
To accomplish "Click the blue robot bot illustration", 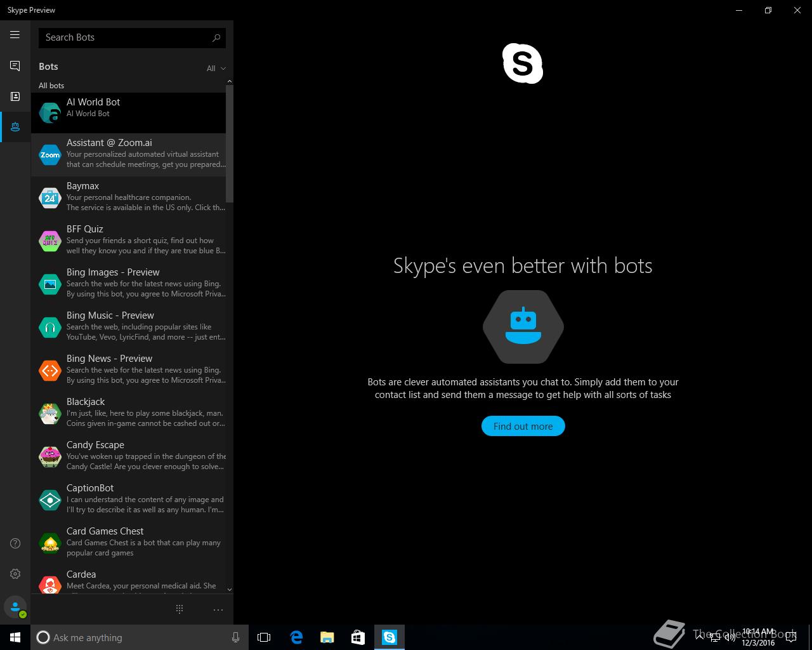I will [x=523, y=327].
